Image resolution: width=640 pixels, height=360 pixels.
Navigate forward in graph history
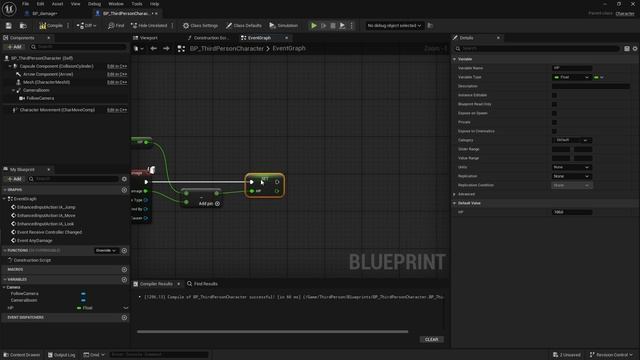pyautogui.click(x=166, y=49)
